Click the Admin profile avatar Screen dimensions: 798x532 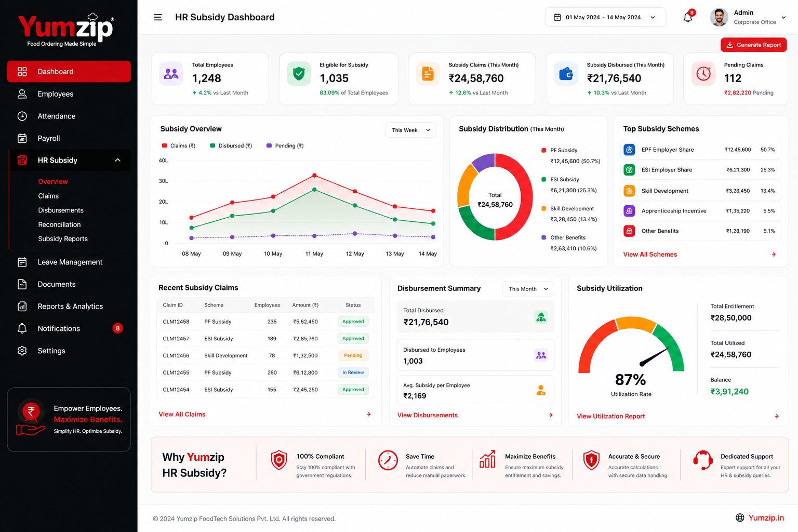click(719, 17)
